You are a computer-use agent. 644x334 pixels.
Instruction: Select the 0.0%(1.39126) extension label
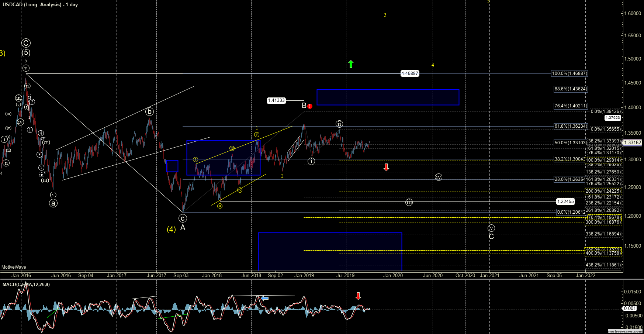point(606,111)
